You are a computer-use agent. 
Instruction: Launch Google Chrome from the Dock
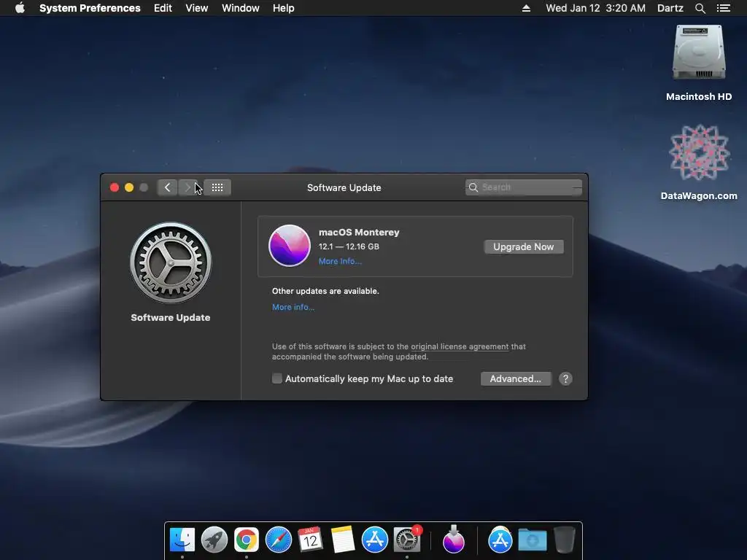(x=247, y=540)
